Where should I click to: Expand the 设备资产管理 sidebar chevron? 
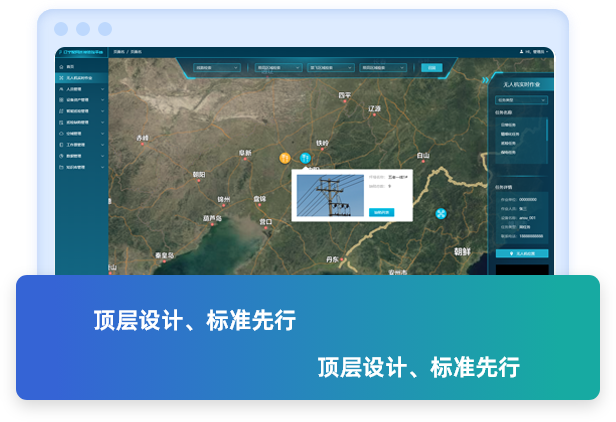[102, 100]
